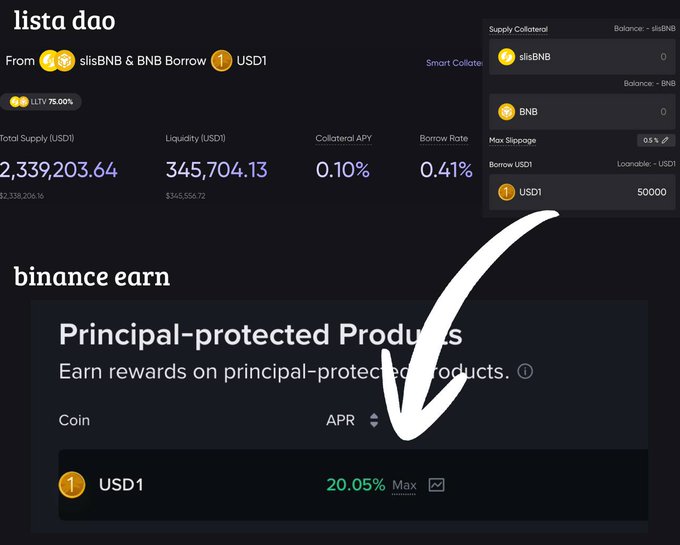Click the info icon beside principal-protected description
This screenshot has width=680, height=545.
pos(525,372)
